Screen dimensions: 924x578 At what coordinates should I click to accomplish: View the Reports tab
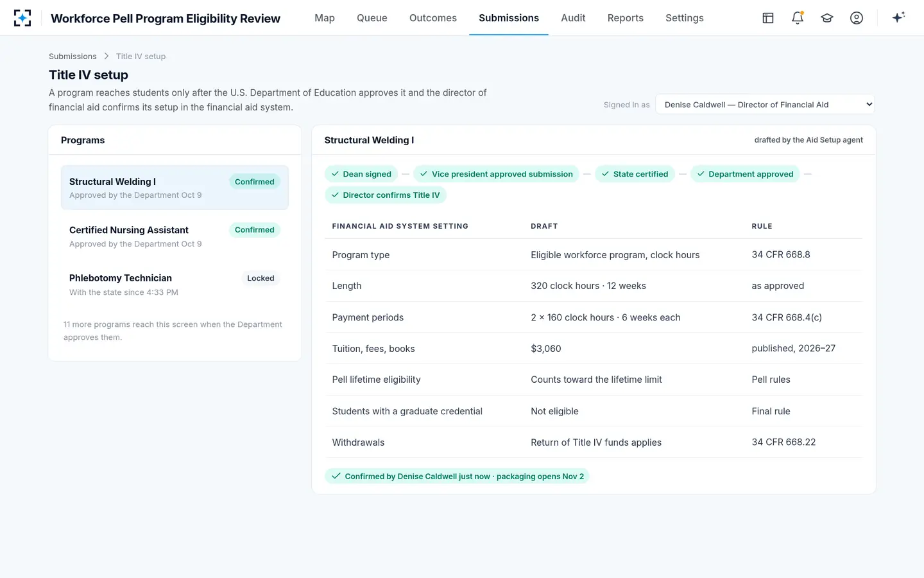626,18
